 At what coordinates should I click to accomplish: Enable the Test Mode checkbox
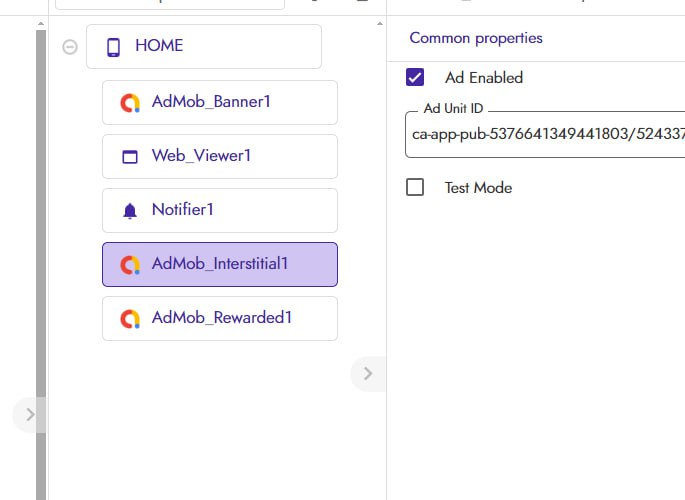[415, 187]
